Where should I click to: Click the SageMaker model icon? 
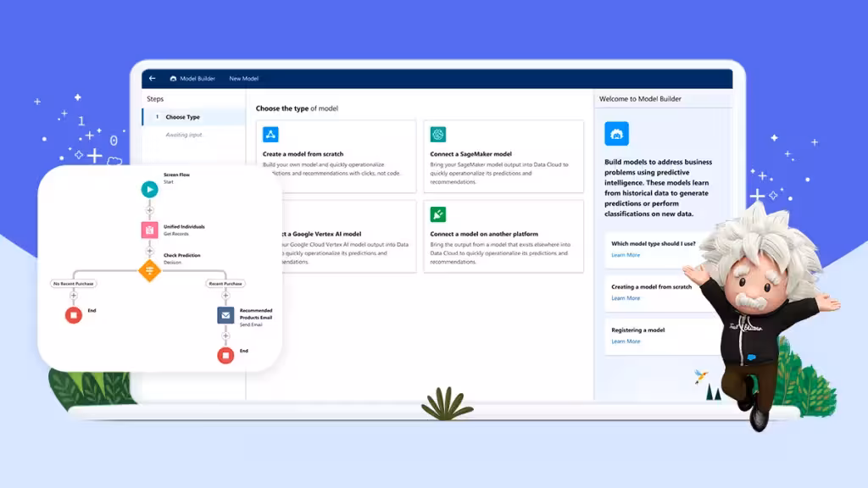[x=437, y=134]
